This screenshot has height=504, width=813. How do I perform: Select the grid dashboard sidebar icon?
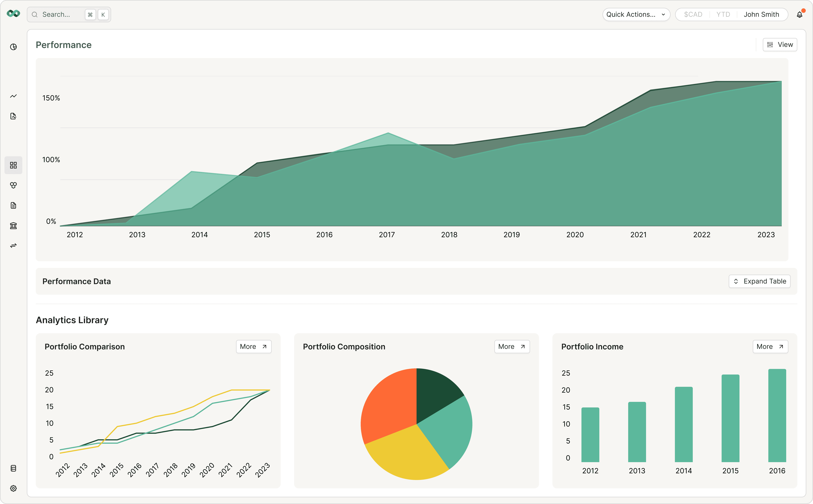tap(13, 165)
